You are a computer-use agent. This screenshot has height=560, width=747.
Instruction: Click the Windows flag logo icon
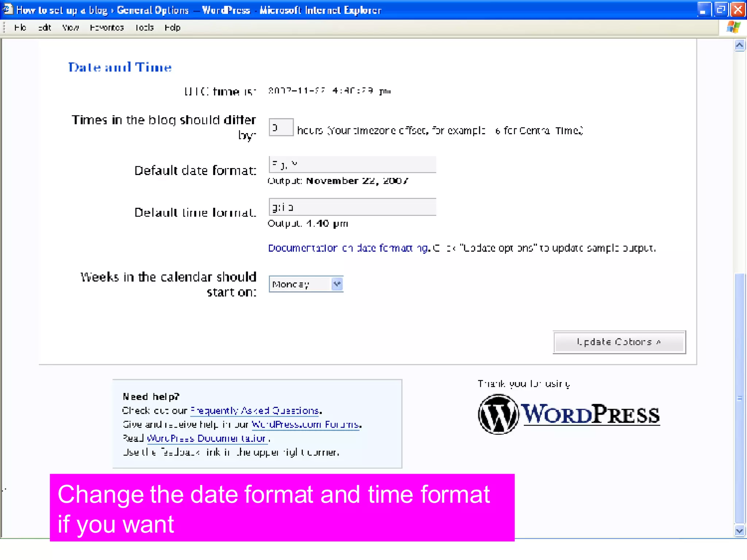tap(733, 27)
